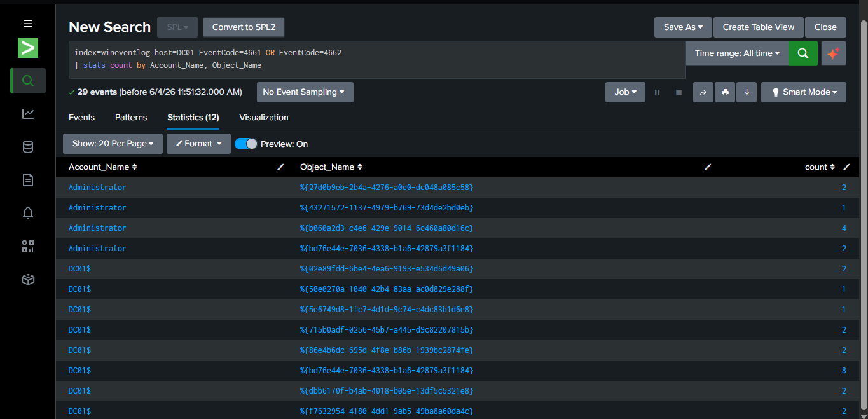Viewport: 868px width, 419px height.
Task: Open the reports document sidebar icon
Action: [x=28, y=180]
